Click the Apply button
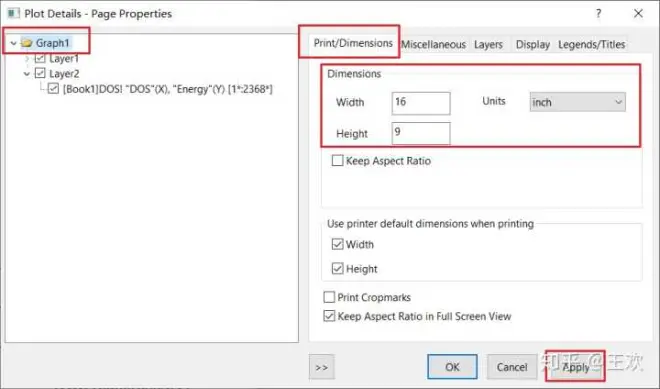The width and height of the screenshot is (660, 389). (576, 367)
